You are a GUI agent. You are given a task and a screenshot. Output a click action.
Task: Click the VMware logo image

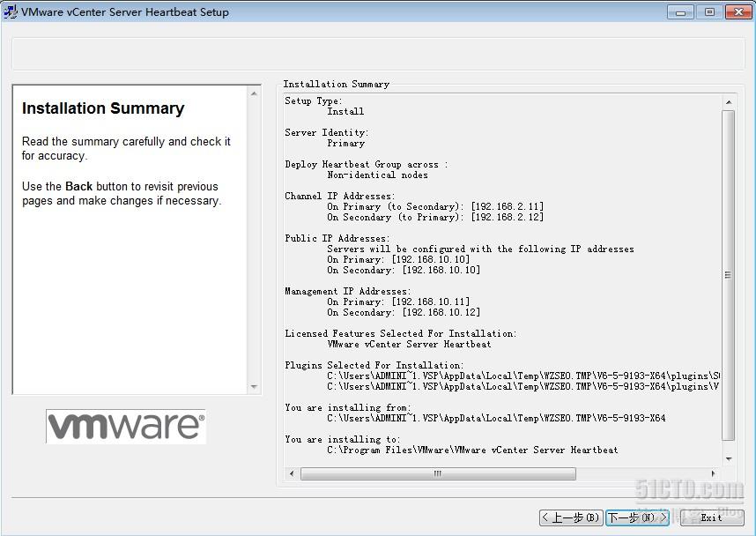click(x=126, y=427)
